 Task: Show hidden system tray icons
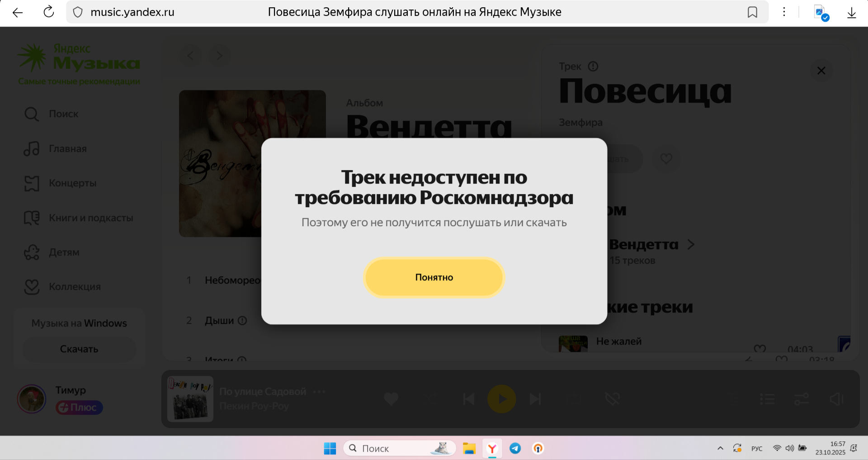click(720, 448)
